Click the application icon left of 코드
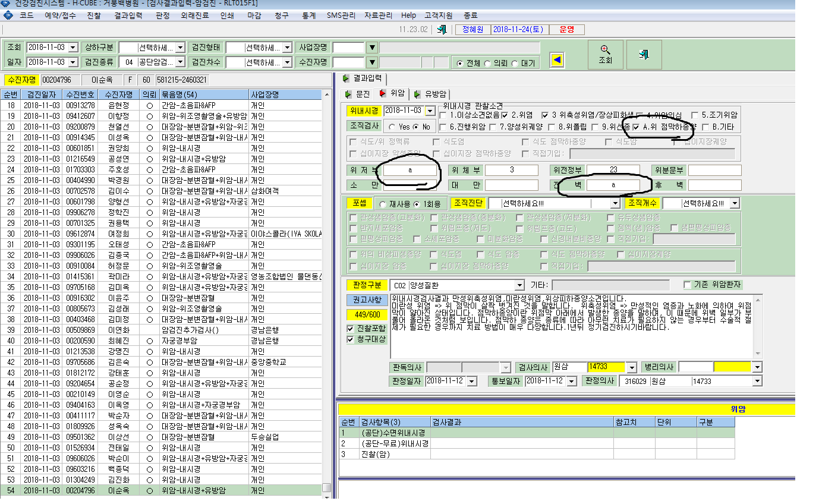 click(x=7, y=15)
